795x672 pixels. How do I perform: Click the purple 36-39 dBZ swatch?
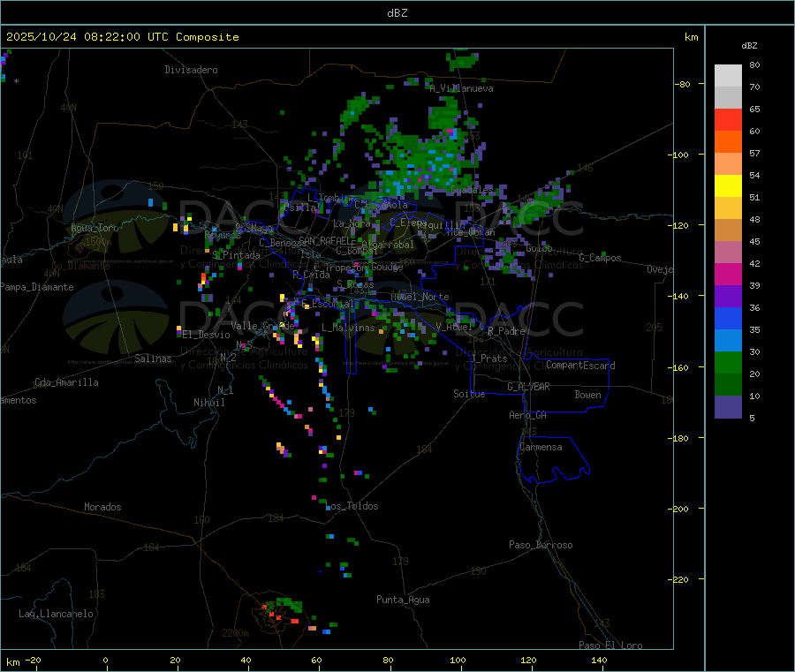tap(728, 296)
